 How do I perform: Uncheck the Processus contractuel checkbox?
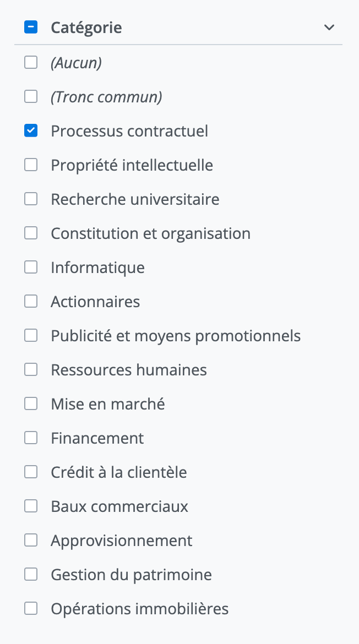coord(31,131)
